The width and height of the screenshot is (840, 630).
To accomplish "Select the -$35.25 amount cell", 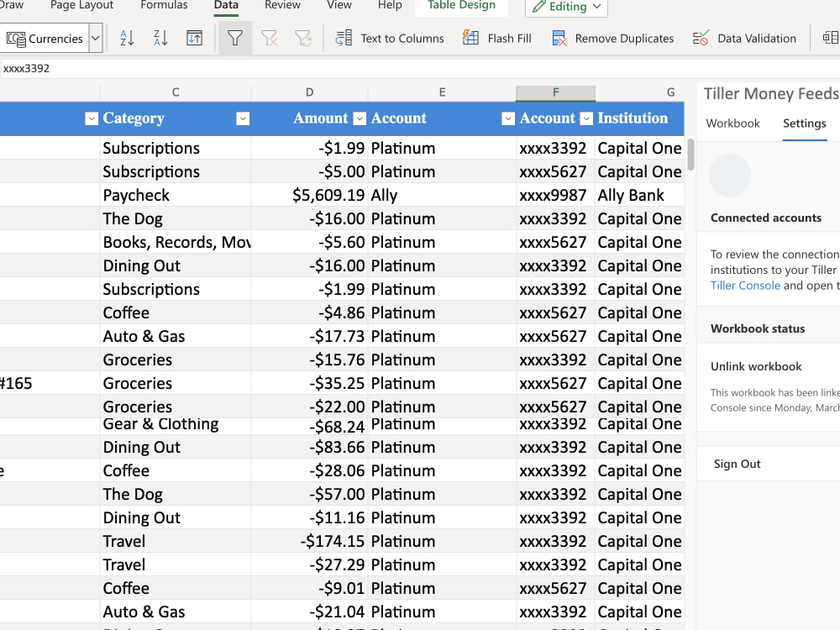I will click(309, 383).
